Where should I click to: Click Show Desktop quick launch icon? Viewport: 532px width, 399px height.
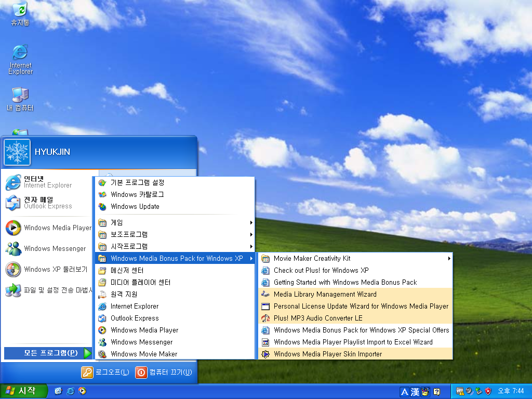point(58,391)
